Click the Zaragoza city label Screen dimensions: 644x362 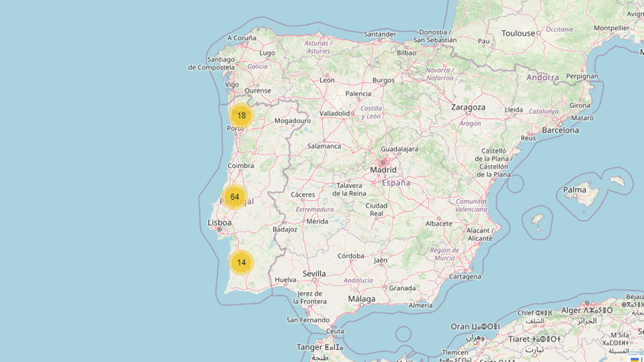[x=468, y=107]
